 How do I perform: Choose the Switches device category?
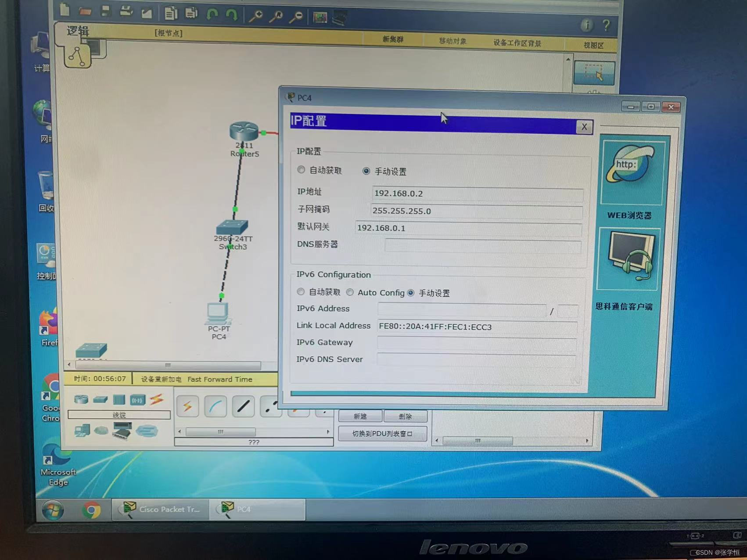point(101,400)
